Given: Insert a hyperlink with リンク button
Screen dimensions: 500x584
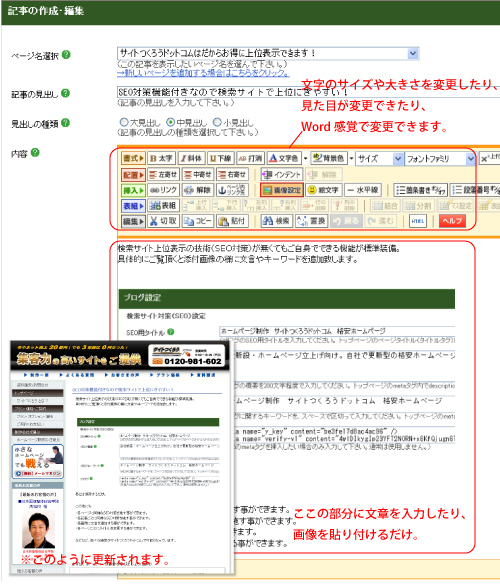Looking at the screenshot, I should pos(163,190).
